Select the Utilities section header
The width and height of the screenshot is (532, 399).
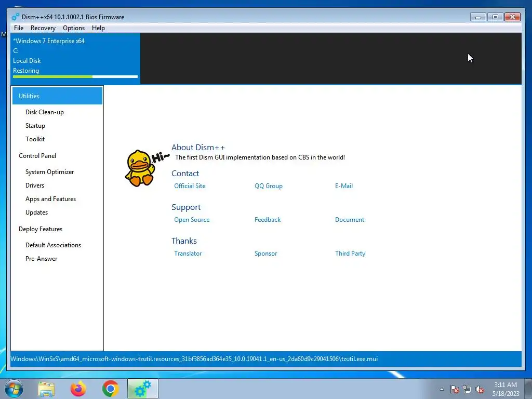click(57, 96)
